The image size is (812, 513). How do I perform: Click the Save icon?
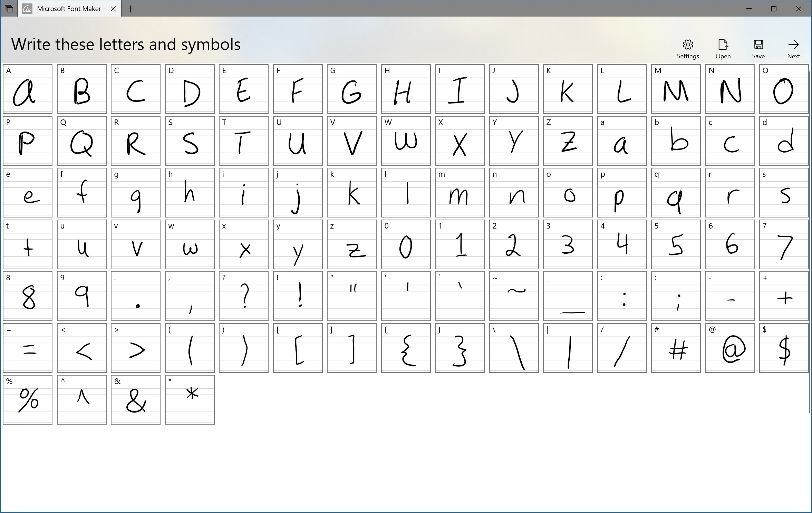[758, 48]
